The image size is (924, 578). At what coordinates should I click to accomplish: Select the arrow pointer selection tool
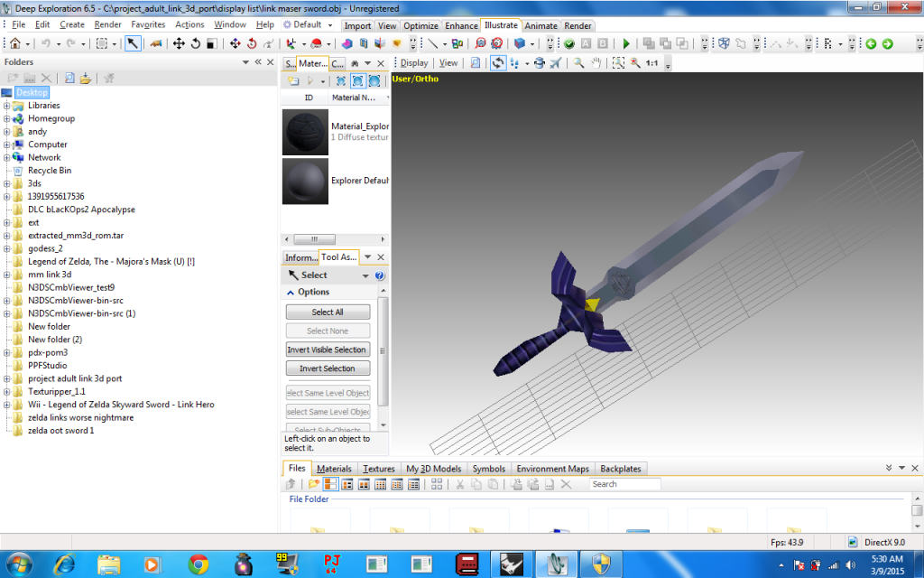(133, 43)
